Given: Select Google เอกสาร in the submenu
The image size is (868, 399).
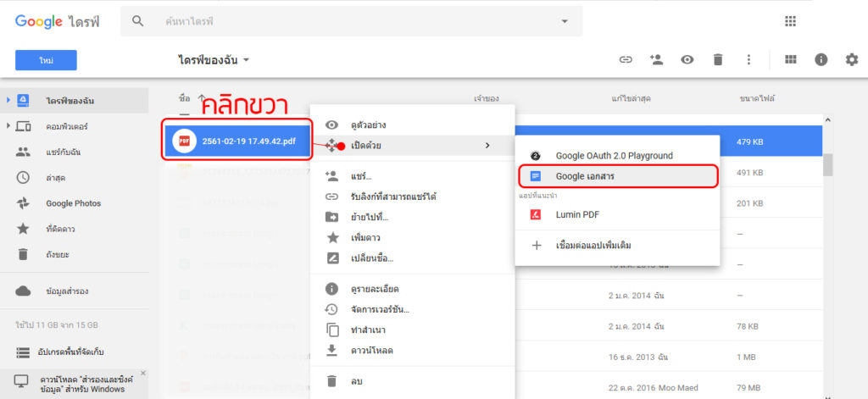Looking at the screenshot, I should (617, 176).
